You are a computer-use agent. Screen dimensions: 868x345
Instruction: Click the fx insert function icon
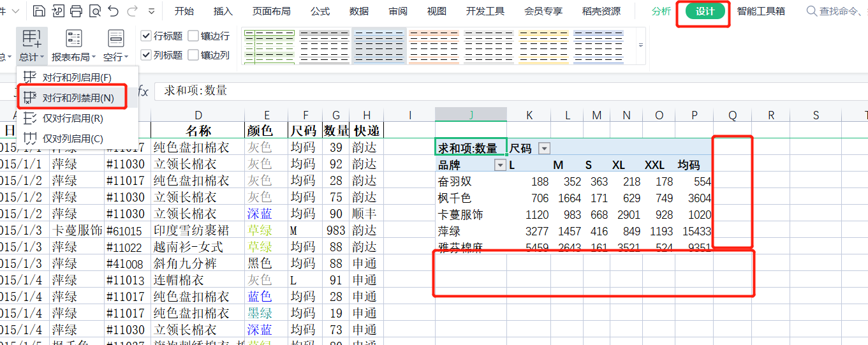(143, 91)
